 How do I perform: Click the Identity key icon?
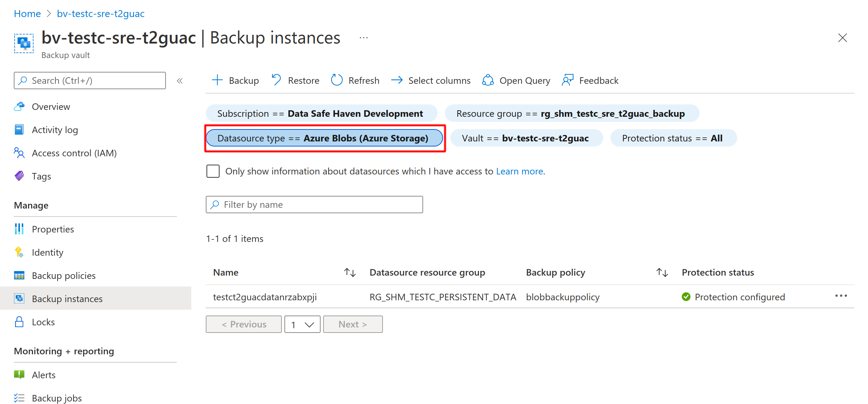pyautogui.click(x=19, y=252)
